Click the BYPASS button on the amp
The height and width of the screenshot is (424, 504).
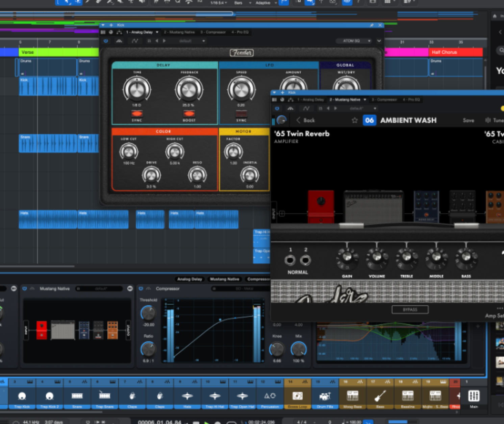pyautogui.click(x=410, y=309)
